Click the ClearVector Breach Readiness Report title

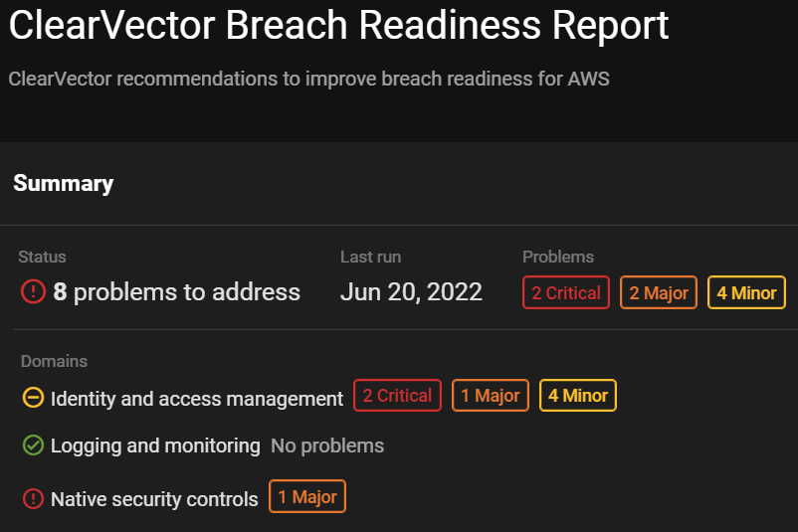(x=338, y=26)
